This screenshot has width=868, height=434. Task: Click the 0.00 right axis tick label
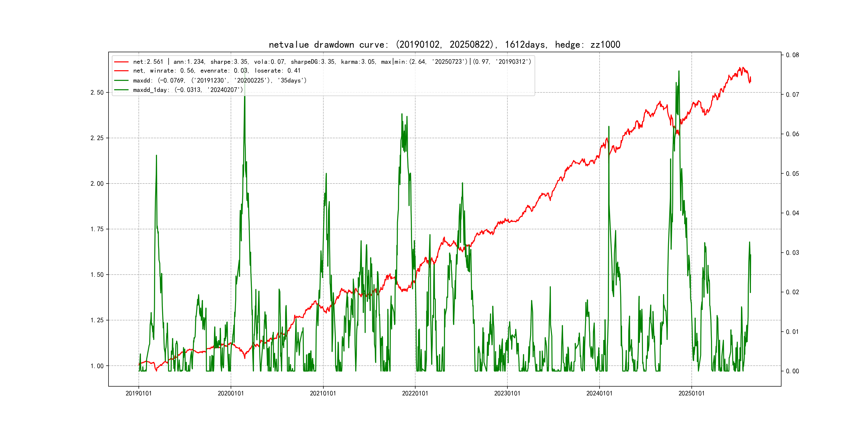tap(792, 371)
